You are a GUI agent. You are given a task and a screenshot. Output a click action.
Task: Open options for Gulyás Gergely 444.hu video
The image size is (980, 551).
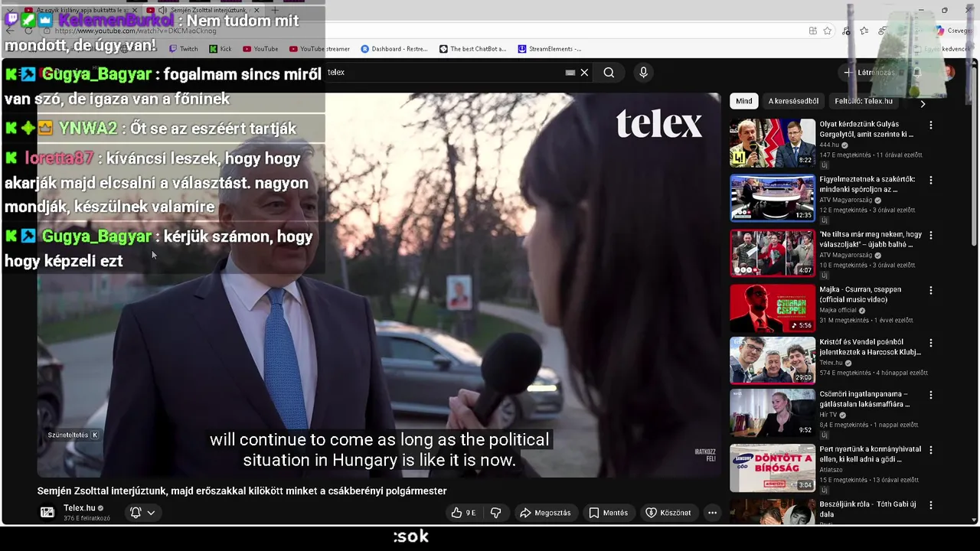931,125
